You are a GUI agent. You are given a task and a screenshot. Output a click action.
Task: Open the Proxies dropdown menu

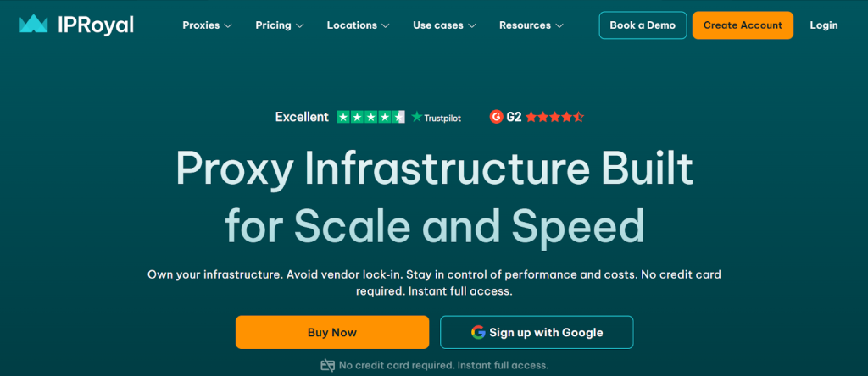(x=207, y=25)
